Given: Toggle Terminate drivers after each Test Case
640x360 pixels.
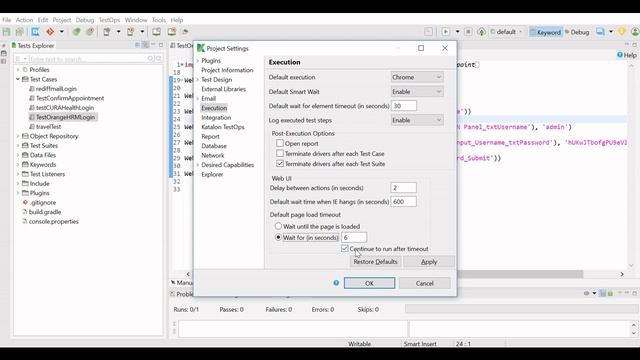Looking at the screenshot, I should coord(280,153).
